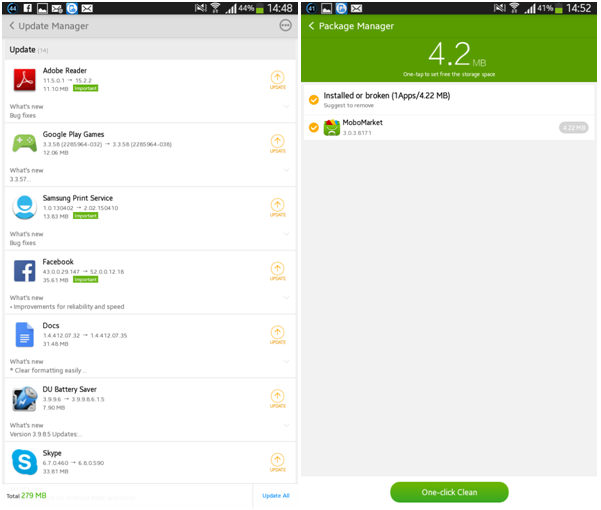Tap the Important tag under Facebook

(85, 280)
